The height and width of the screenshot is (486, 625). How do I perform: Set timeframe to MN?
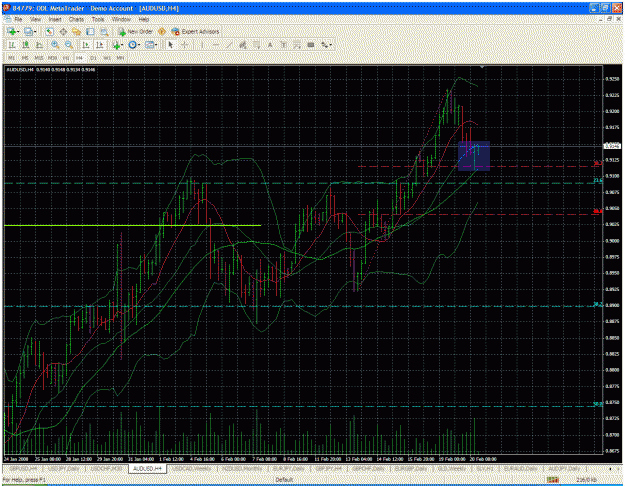click(x=120, y=58)
